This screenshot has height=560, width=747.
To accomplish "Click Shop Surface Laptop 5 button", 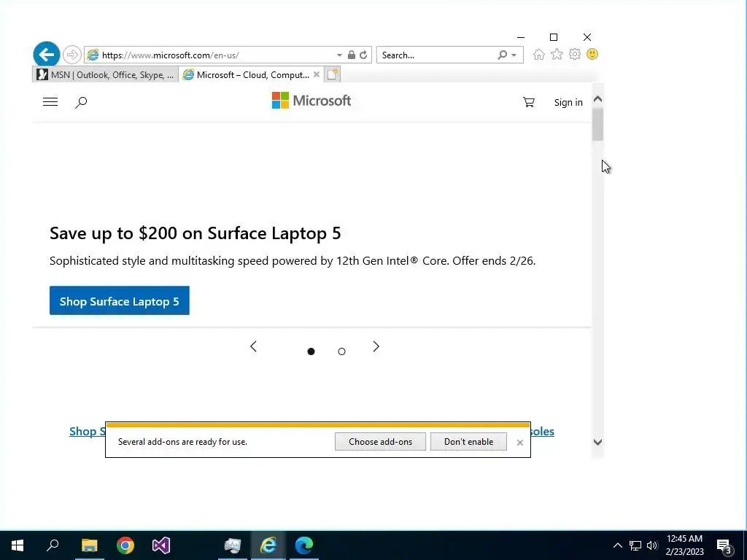I will [x=120, y=300].
